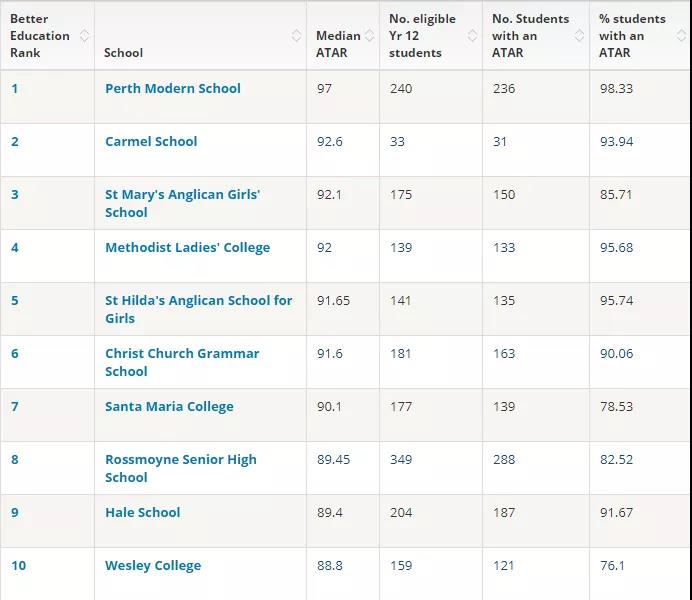The height and width of the screenshot is (600, 692).
Task: Click the Santa Maria College link
Action: coord(169,406)
